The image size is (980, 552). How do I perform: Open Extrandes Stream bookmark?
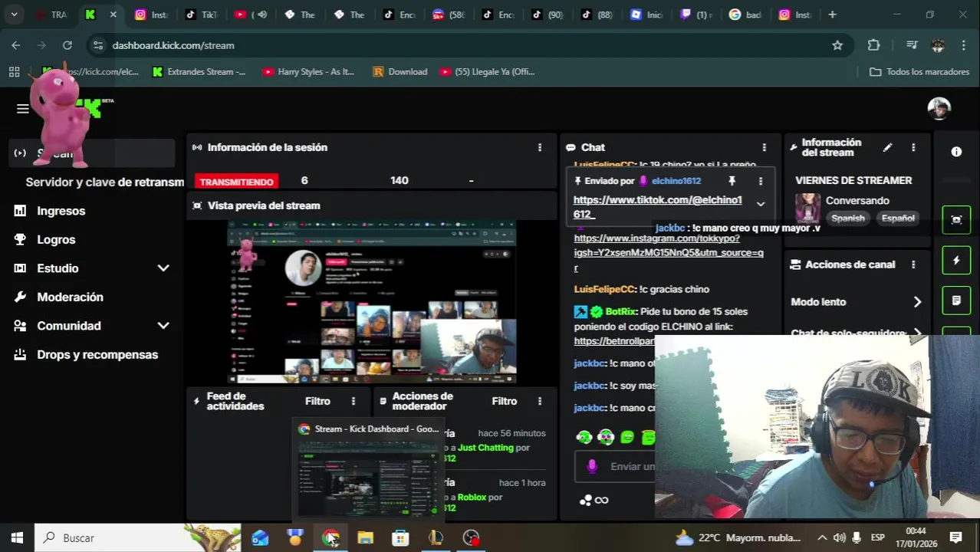click(x=199, y=71)
